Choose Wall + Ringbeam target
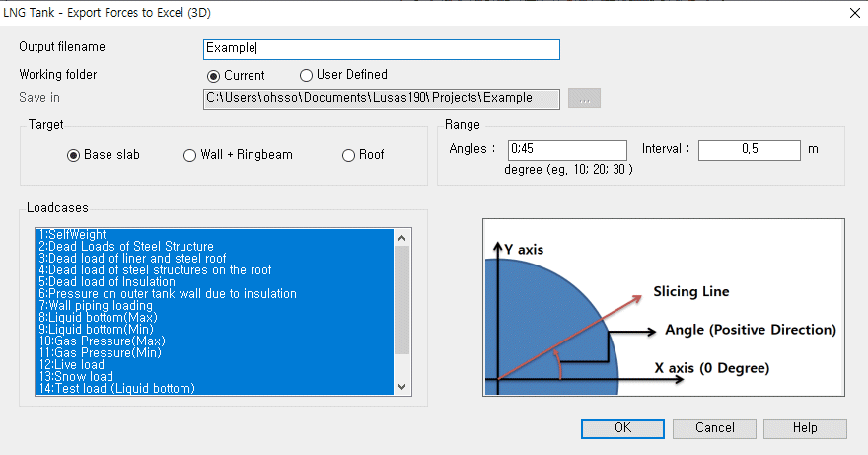This screenshot has height=455, width=868. (x=190, y=155)
